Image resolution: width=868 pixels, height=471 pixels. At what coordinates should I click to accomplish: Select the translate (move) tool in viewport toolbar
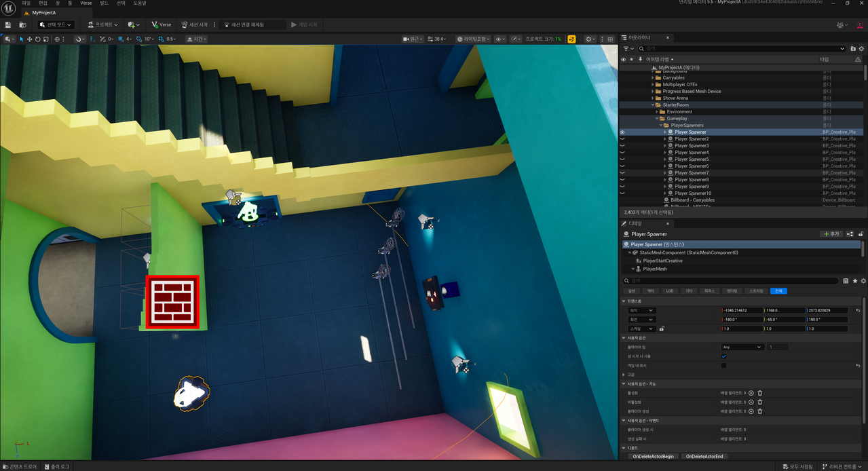click(29, 39)
